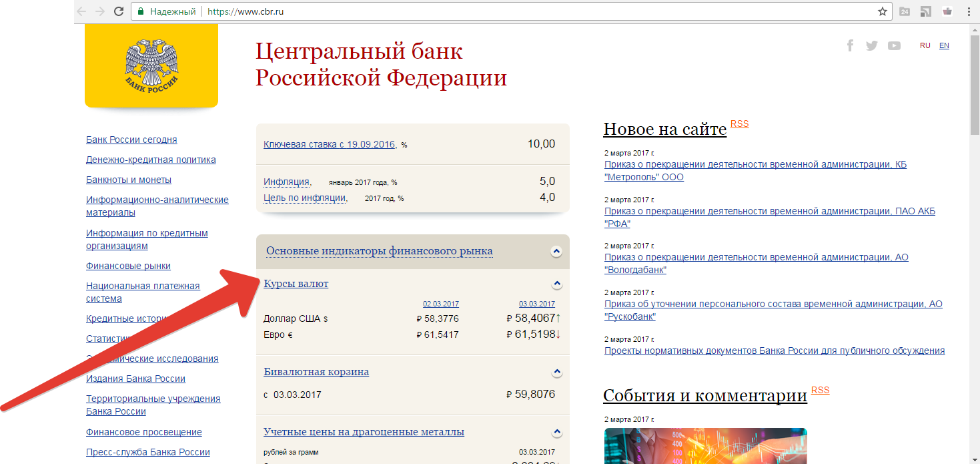Screen dimensions: 980x464
Task: Open 'Экономические исследования' sidebar link
Action: point(152,359)
